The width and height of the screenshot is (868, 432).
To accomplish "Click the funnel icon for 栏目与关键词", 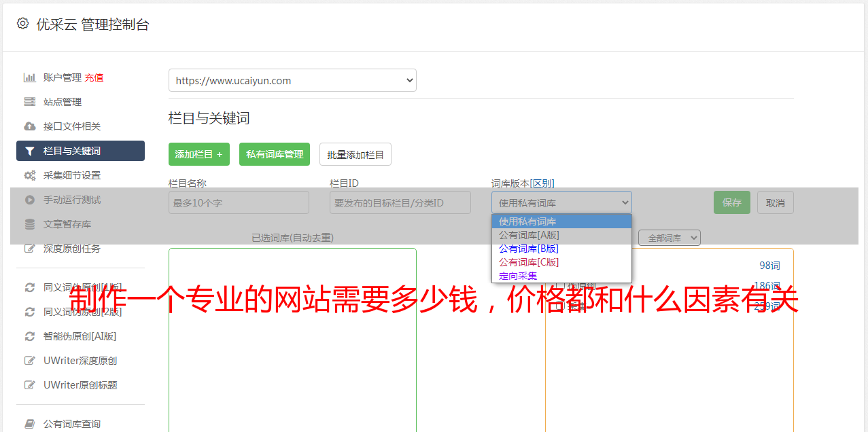I will [x=29, y=151].
